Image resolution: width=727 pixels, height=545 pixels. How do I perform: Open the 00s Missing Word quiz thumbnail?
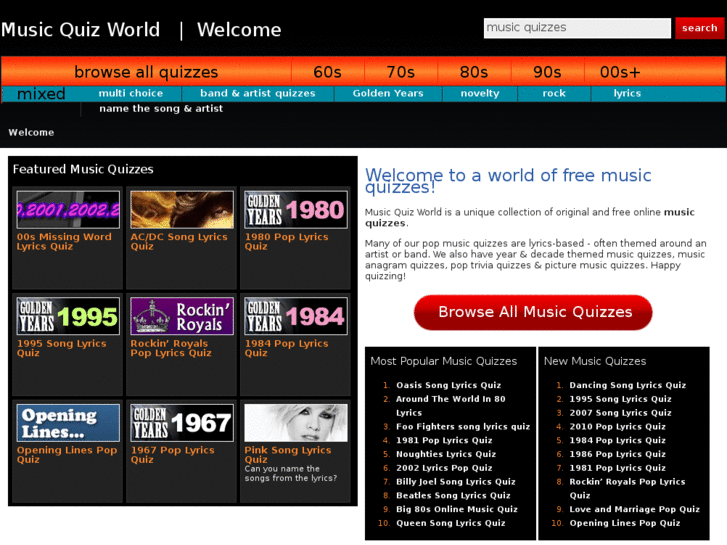(x=68, y=210)
